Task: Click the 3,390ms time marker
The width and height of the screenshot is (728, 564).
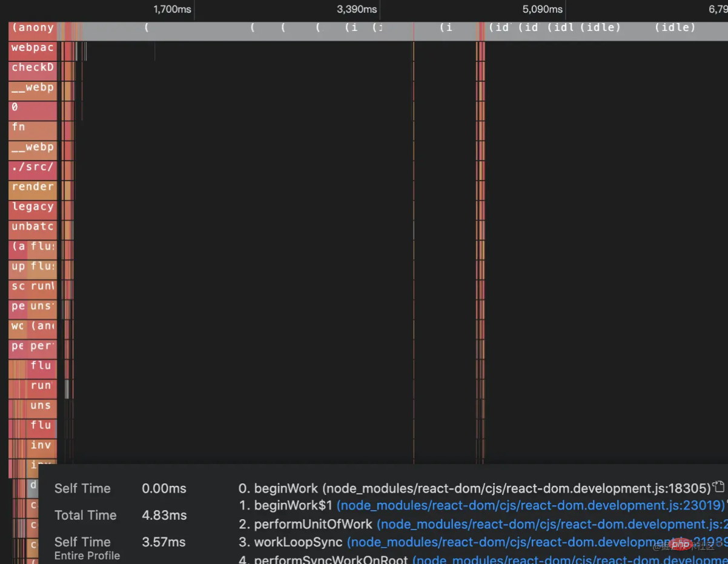Action: 357,9
